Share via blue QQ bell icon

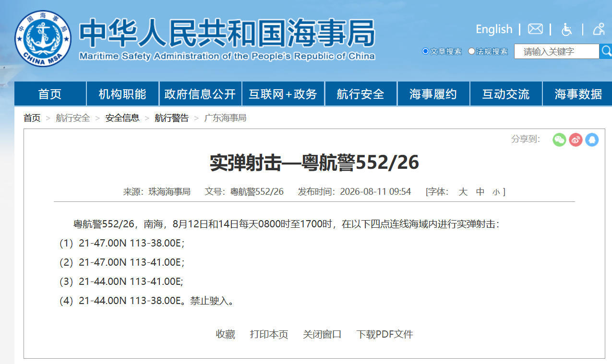tap(592, 140)
